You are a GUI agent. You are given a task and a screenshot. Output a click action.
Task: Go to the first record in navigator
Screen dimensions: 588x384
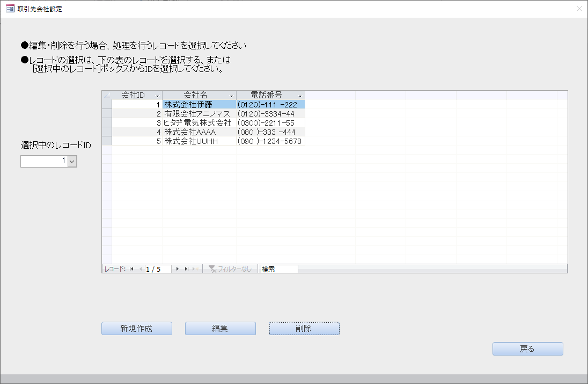pos(131,269)
